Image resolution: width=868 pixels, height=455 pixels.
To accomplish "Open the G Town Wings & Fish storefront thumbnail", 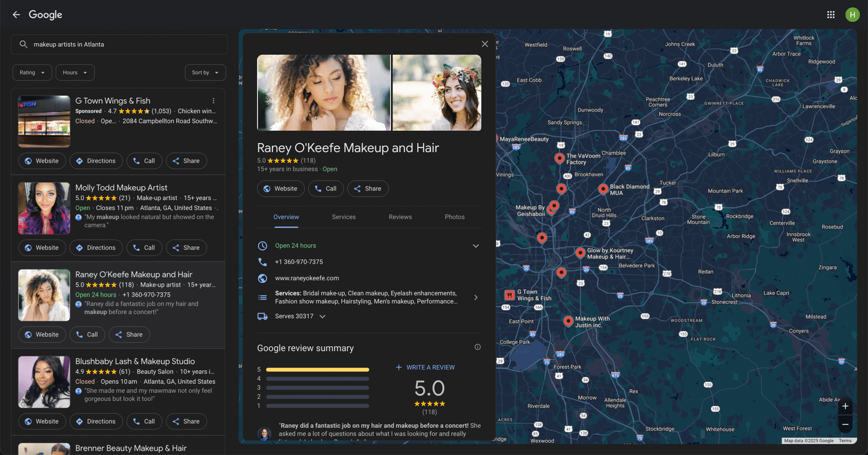I will click(x=44, y=122).
